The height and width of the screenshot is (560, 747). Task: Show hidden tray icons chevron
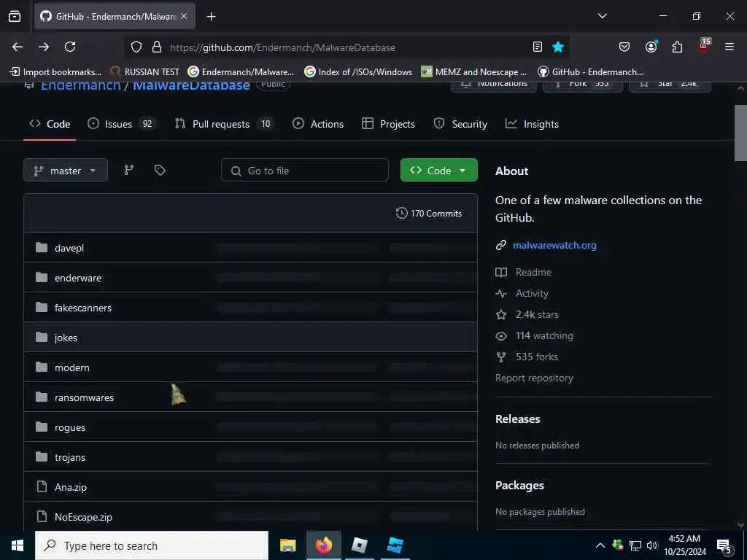tap(600, 545)
